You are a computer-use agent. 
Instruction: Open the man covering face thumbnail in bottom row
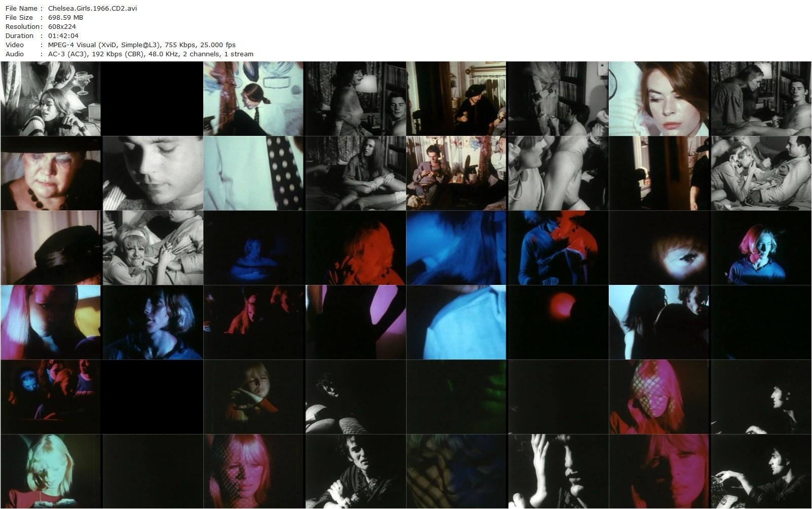(x=558, y=470)
